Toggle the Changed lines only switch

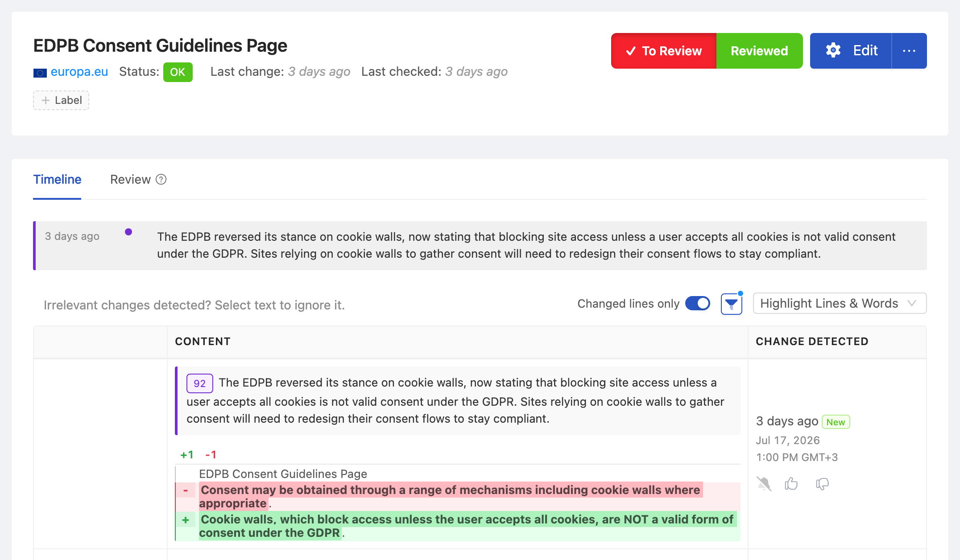point(698,304)
